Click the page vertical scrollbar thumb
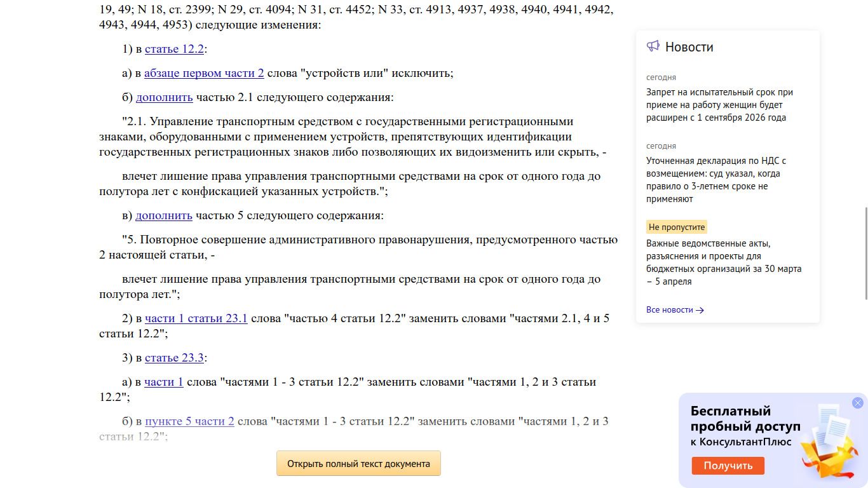The image size is (868, 488). coord(864,253)
